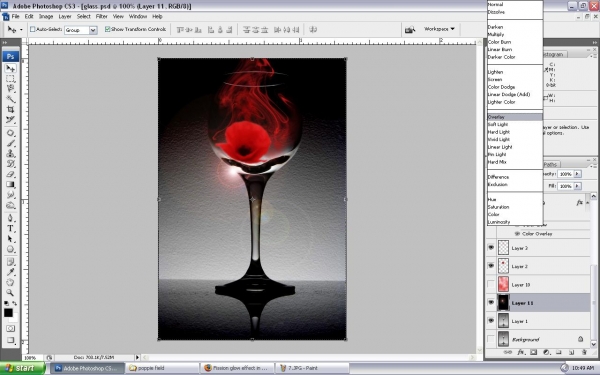This screenshot has width=600, height=375.
Task: Select the Healing Brush tool
Action: (x=10, y=133)
